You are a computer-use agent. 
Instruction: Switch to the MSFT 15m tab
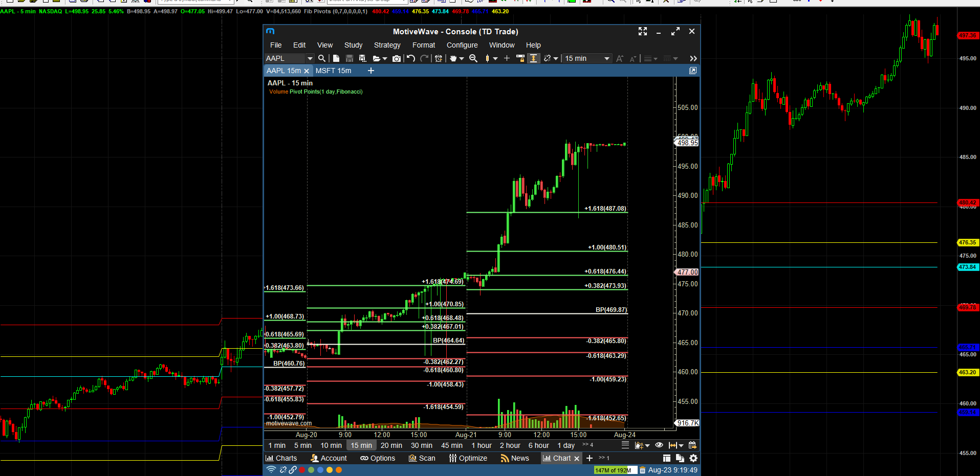[x=334, y=71]
